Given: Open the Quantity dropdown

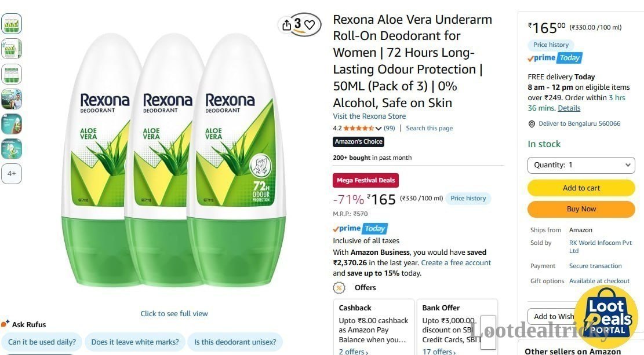Looking at the screenshot, I should click(581, 165).
